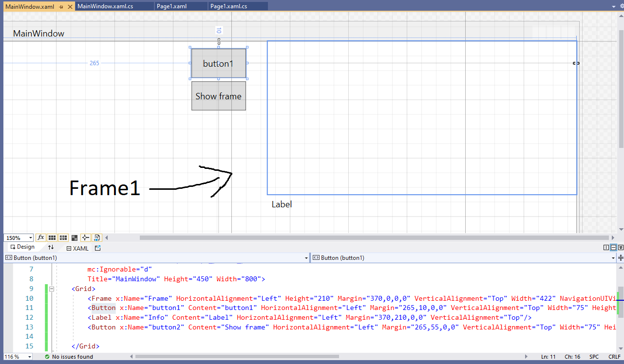Select the horizontal split layout icon
This screenshot has width=624, height=364.
[613, 248]
